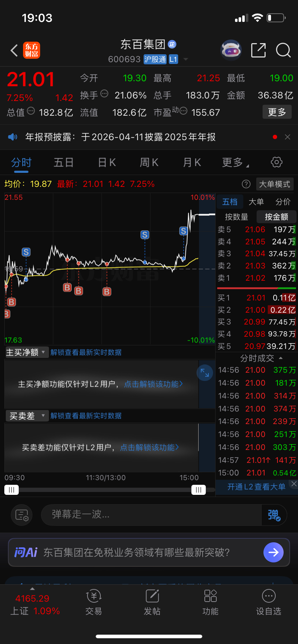The width and height of the screenshot is (298, 644).
Task: Open the 设自选 watchlist icon
Action: (x=269, y=603)
